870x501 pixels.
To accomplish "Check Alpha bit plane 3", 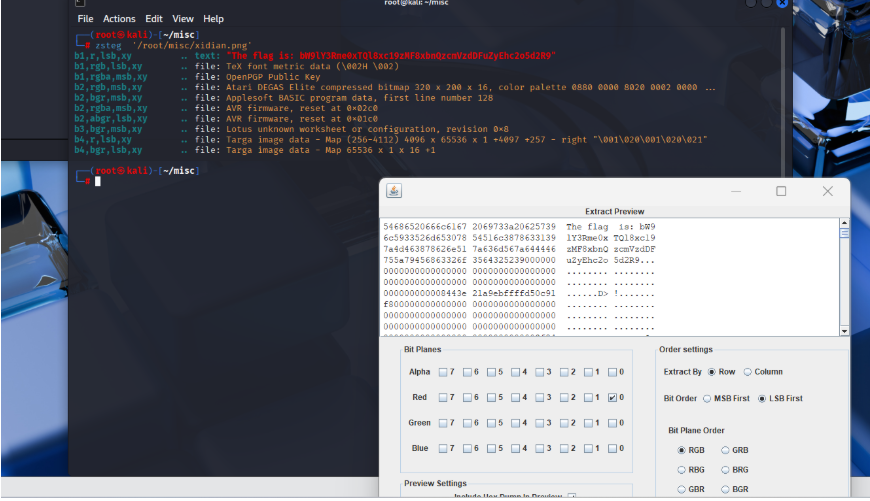I will pyautogui.click(x=539, y=372).
